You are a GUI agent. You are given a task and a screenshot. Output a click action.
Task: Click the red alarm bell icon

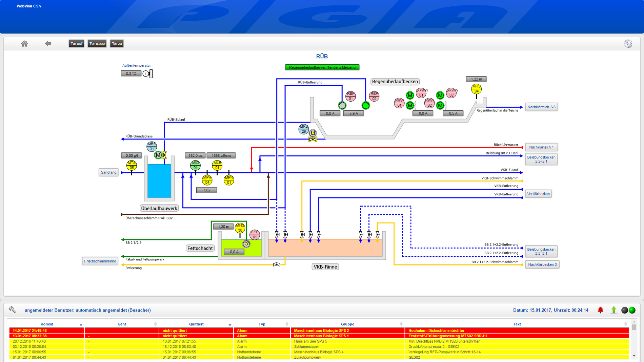[x=601, y=310]
